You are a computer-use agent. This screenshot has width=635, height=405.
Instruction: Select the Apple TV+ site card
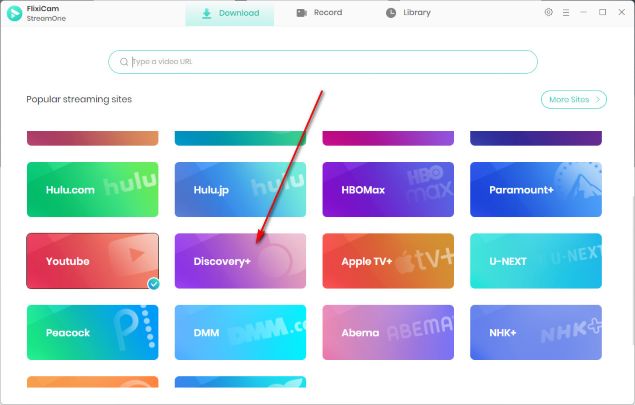388,261
